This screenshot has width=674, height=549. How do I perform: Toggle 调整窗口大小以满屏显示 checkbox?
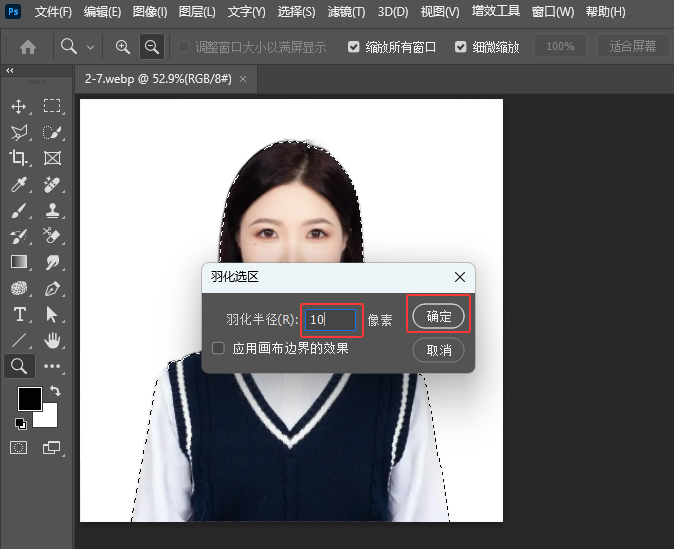pyautogui.click(x=184, y=46)
